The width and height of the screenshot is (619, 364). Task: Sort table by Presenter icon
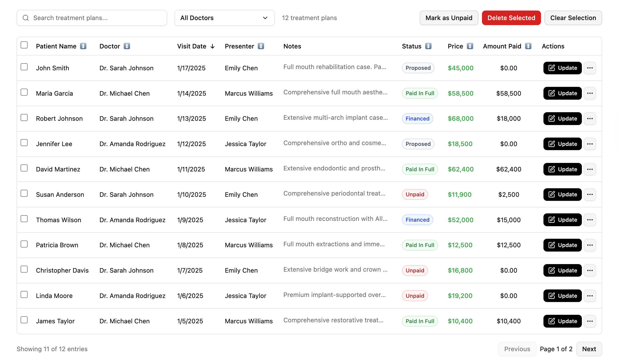point(261,46)
